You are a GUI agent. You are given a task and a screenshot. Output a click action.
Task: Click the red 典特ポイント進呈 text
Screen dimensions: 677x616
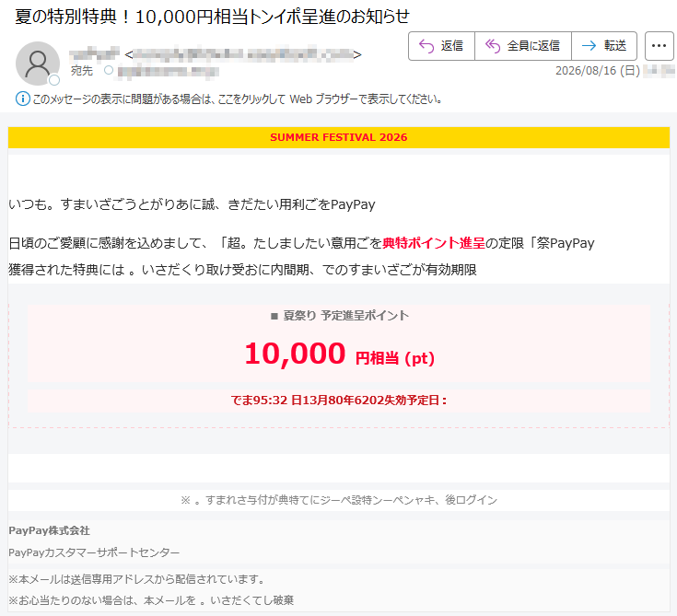point(434,243)
